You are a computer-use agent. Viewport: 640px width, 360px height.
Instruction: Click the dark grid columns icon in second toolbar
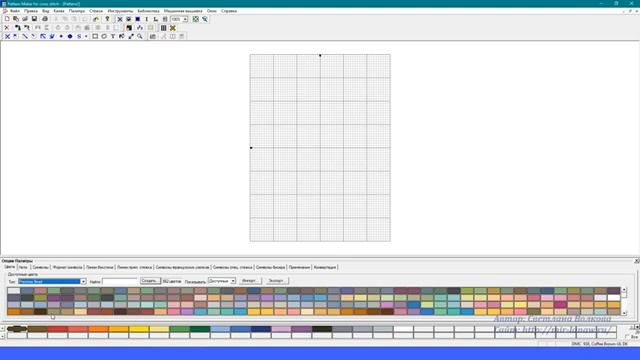pos(163,28)
